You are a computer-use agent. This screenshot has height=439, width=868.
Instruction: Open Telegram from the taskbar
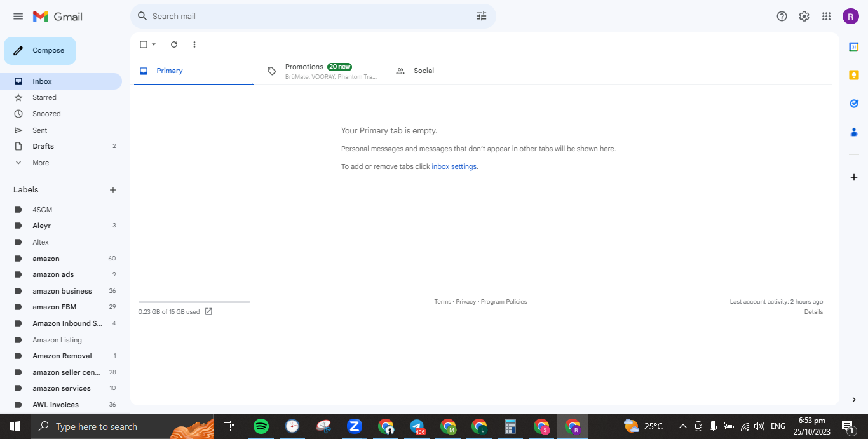417,426
